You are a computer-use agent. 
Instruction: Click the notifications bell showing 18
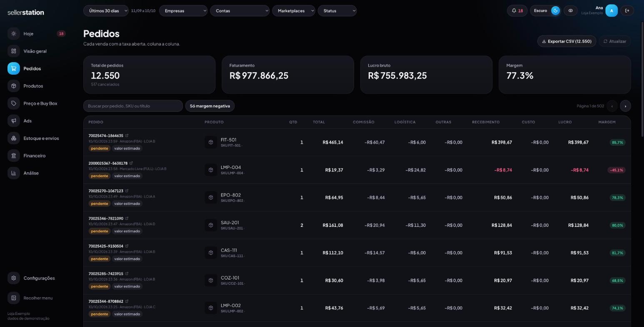517,11
